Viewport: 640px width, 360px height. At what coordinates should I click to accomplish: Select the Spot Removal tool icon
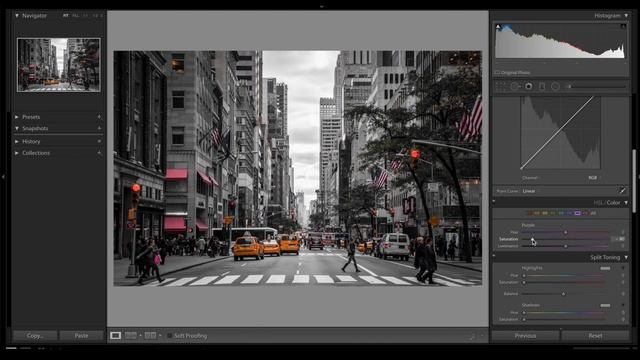tap(515, 86)
